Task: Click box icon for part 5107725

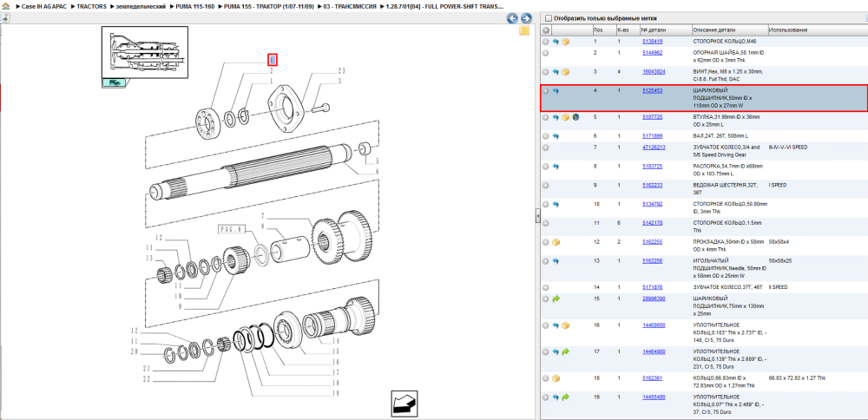Action: [565, 117]
